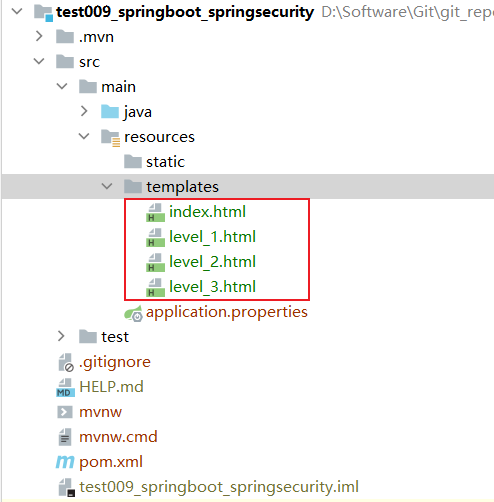Click the .gitignore file icon

click(x=66, y=362)
